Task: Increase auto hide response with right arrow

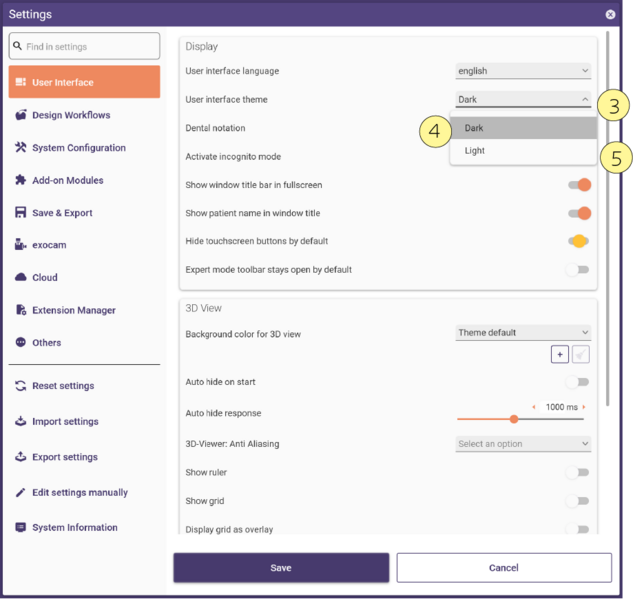Action: pyautogui.click(x=584, y=407)
